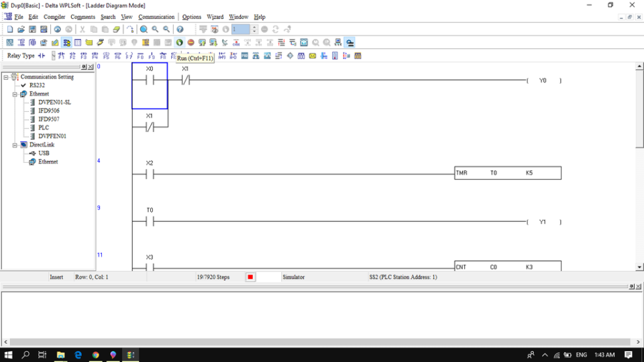
Task: Click the large magnifier search icon
Action: 144,29
